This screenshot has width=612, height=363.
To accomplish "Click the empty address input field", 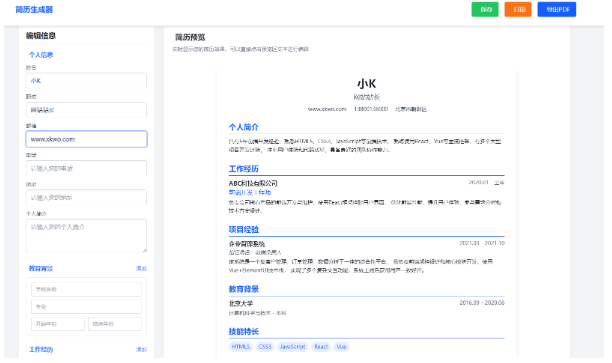I will 86,198.
